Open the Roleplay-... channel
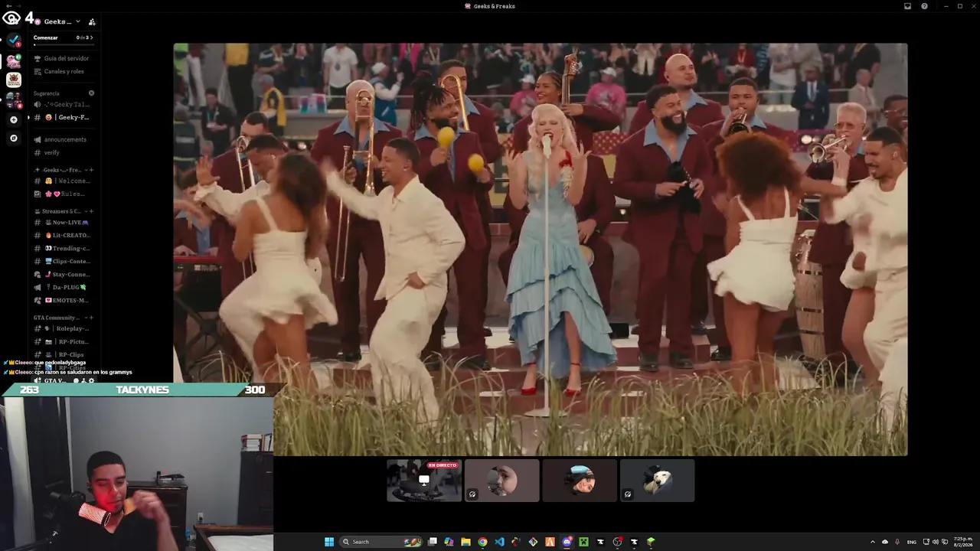This screenshot has height=551, width=980. (64, 328)
